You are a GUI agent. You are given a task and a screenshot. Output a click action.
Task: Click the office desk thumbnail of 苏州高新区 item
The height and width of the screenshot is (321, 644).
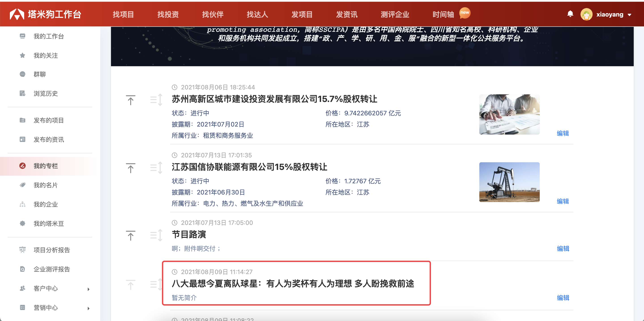coord(509,114)
